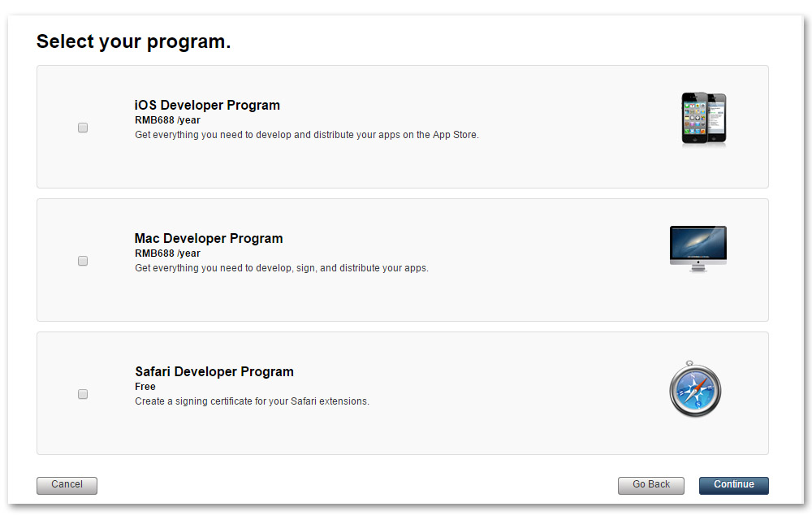Click the App Store distribution description text

(x=307, y=135)
